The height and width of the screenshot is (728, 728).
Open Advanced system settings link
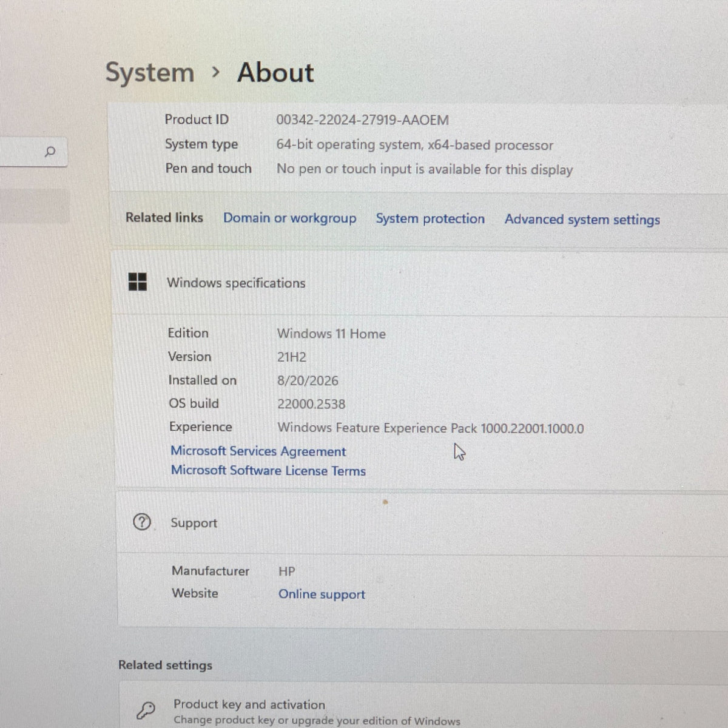click(x=582, y=220)
